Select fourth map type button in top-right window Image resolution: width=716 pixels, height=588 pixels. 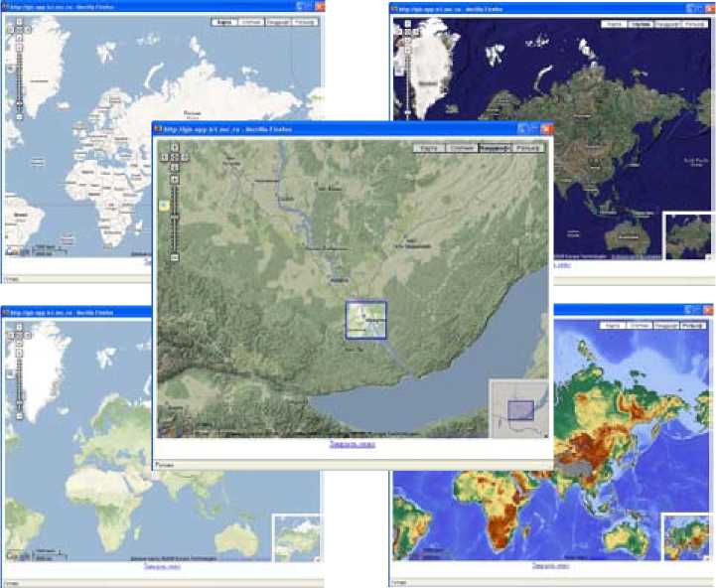694,24
